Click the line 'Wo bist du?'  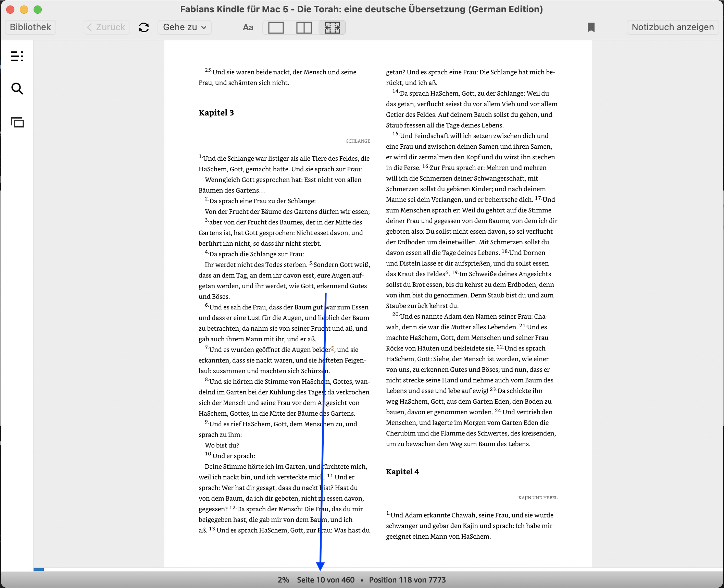(222, 445)
